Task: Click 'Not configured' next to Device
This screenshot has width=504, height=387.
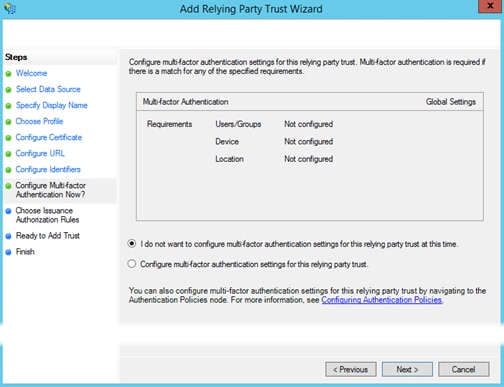Action: (308, 141)
